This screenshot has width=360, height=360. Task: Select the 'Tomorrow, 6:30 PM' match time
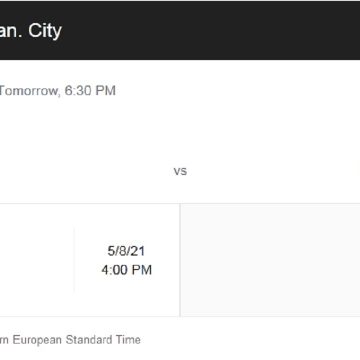(58, 91)
